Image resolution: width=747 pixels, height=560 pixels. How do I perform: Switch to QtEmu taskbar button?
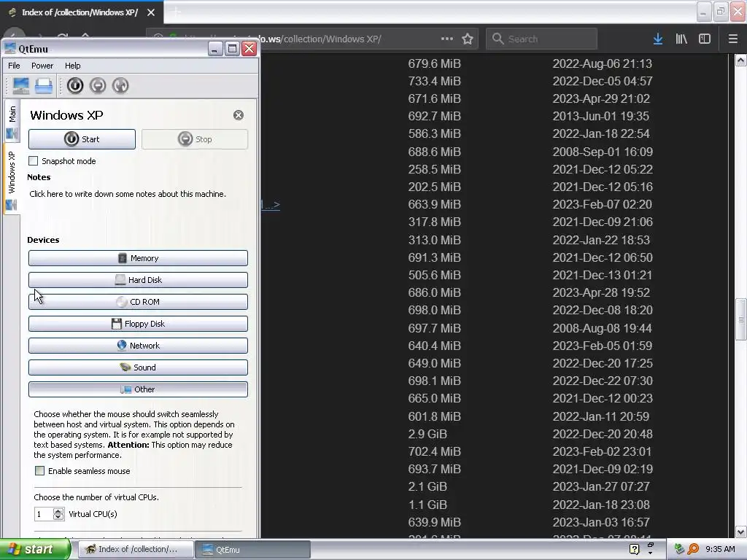[252, 550]
